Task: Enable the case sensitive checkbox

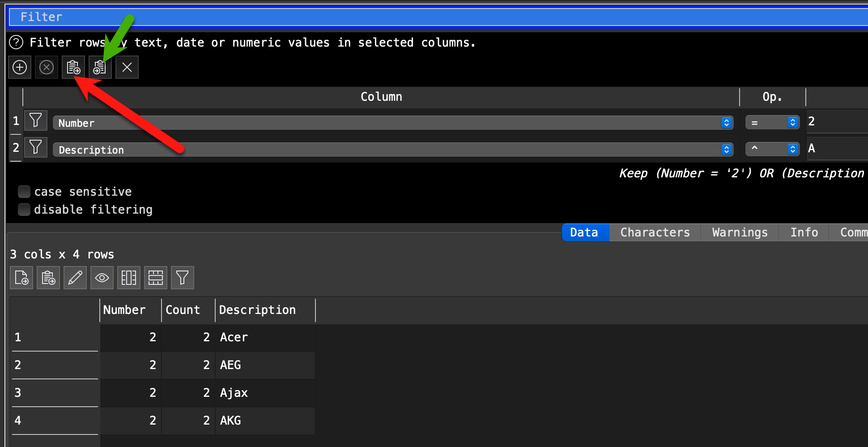Action: 24,192
